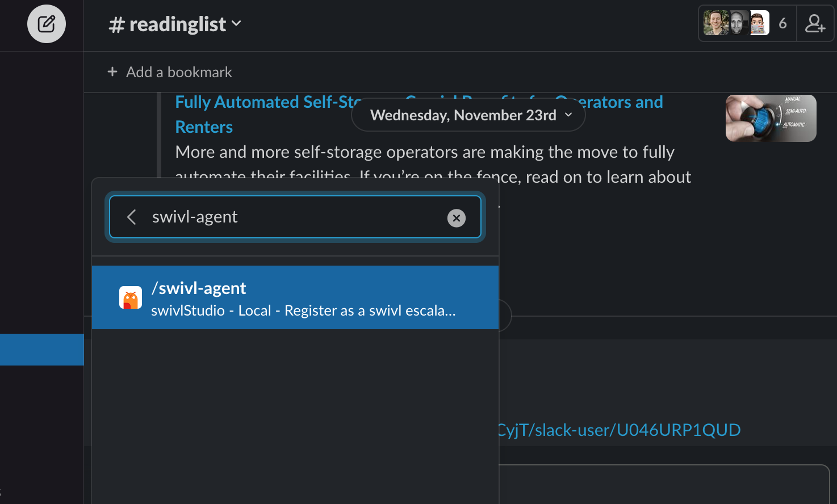Click into the swivl-agent search field
Image resolution: width=837 pixels, height=504 pixels.
(x=295, y=217)
